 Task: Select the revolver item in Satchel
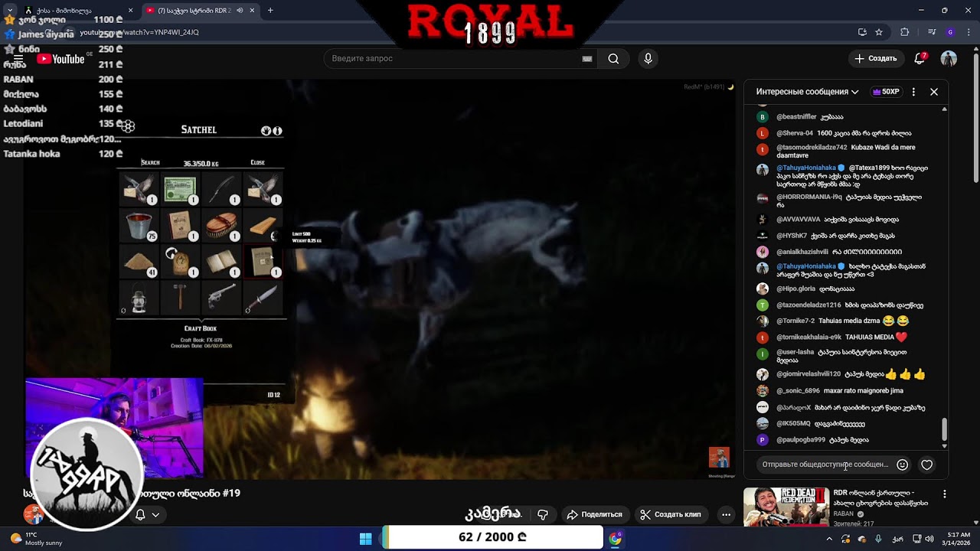(221, 298)
